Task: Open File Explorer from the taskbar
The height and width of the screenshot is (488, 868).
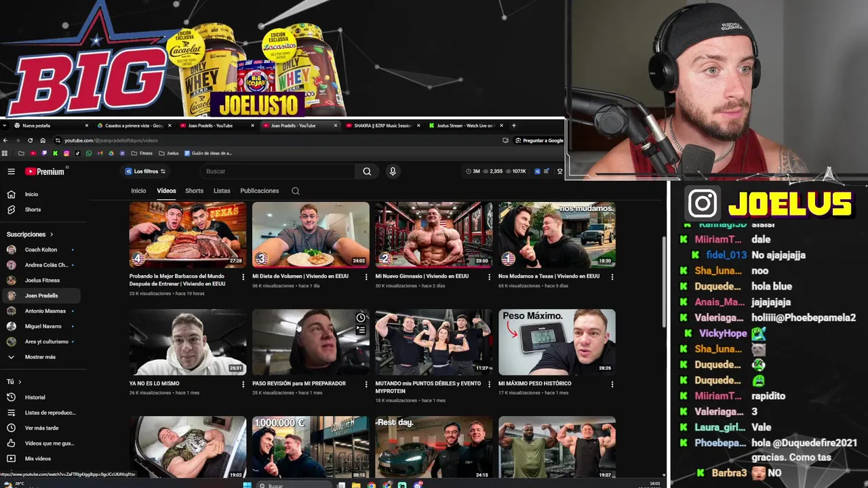Action: coord(356,485)
